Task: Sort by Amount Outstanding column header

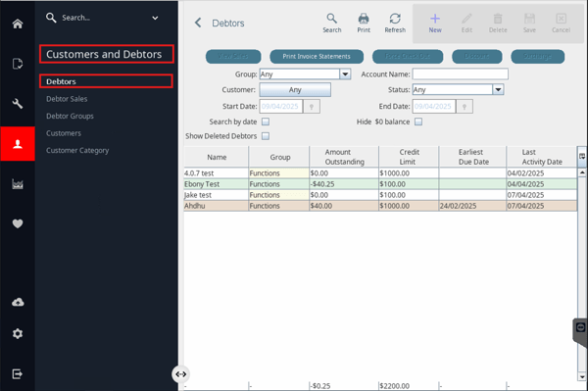Action: pyautogui.click(x=344, y=157)
